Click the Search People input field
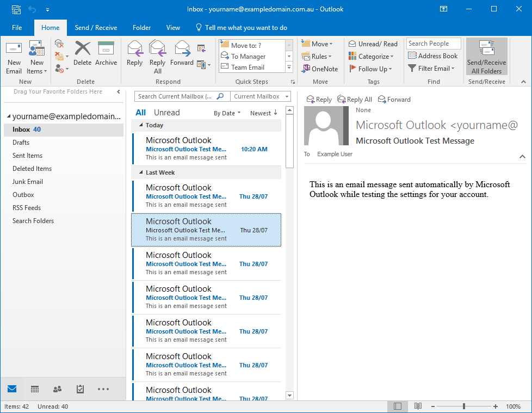This screenshot has width=532, height=413. click(x=434, y=44)
